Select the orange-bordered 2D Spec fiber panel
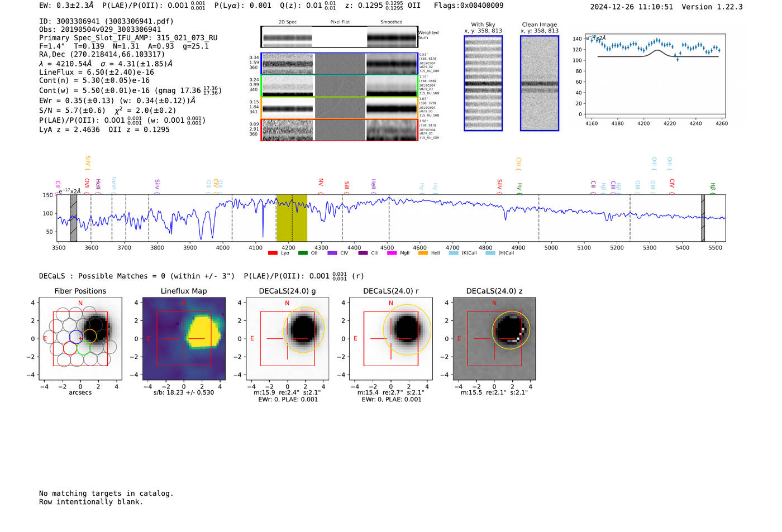 (288, 108)
